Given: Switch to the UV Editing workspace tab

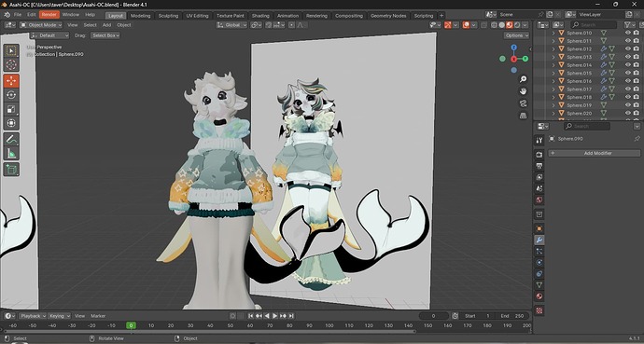Looking at the screenshot, I should pyautogui.click(x=198, y=16).
